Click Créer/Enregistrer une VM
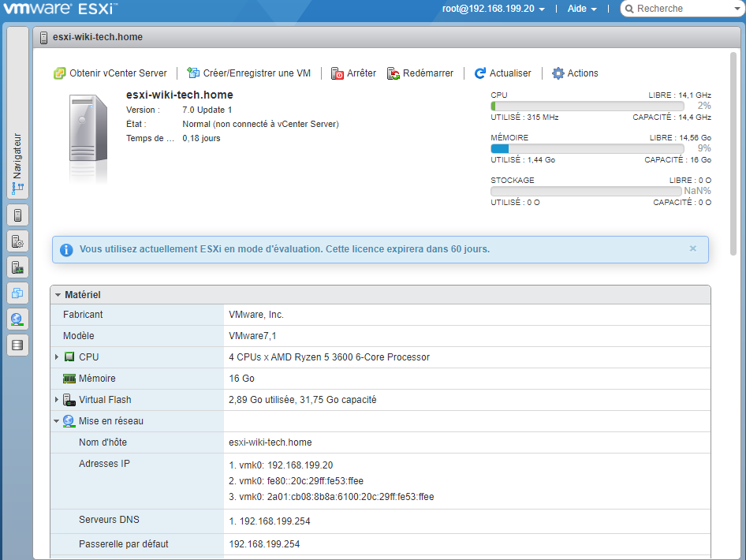Screen dimensions: 746x560 click(248, 73)
